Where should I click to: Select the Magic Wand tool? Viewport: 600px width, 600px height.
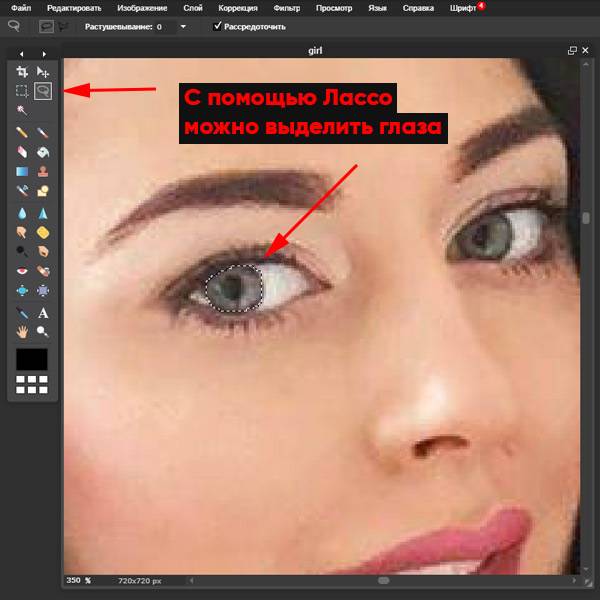click(22, 110)
